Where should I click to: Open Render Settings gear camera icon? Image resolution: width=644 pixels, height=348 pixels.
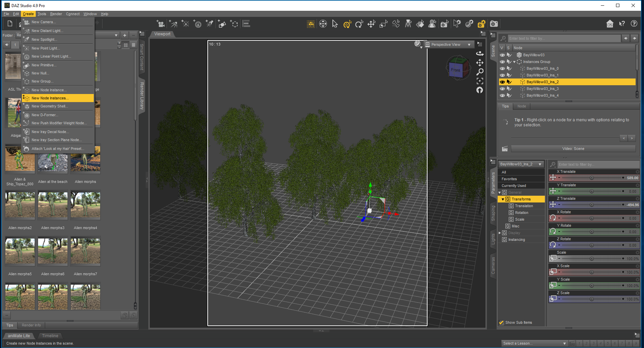click(481, 24)
